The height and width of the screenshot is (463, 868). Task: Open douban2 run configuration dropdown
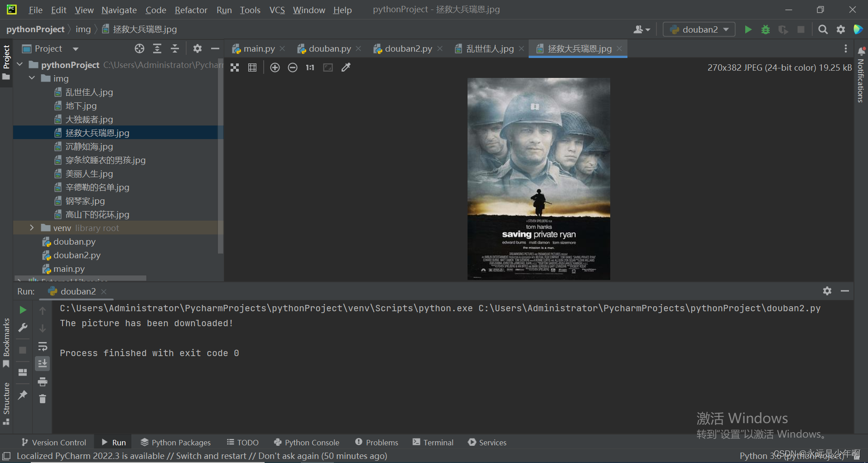[699, 29]
